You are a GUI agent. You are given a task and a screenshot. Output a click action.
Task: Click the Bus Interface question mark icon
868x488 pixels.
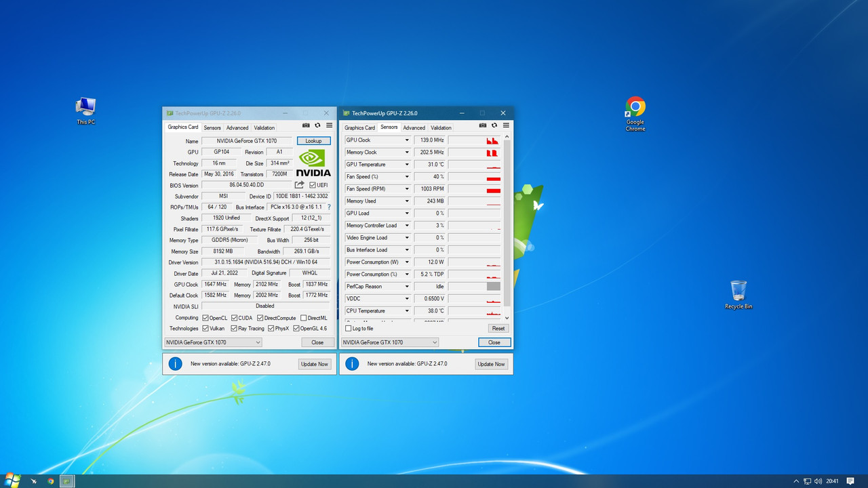(329, 207)
